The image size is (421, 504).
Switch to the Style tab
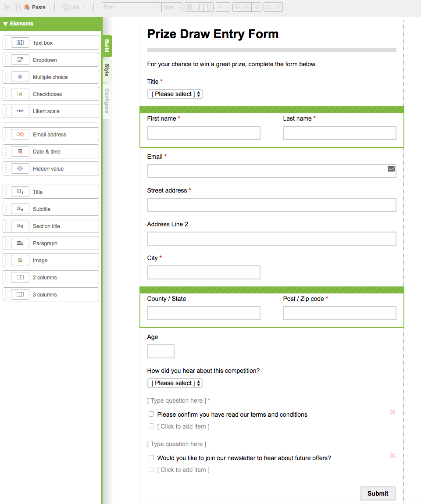point(107,70)
